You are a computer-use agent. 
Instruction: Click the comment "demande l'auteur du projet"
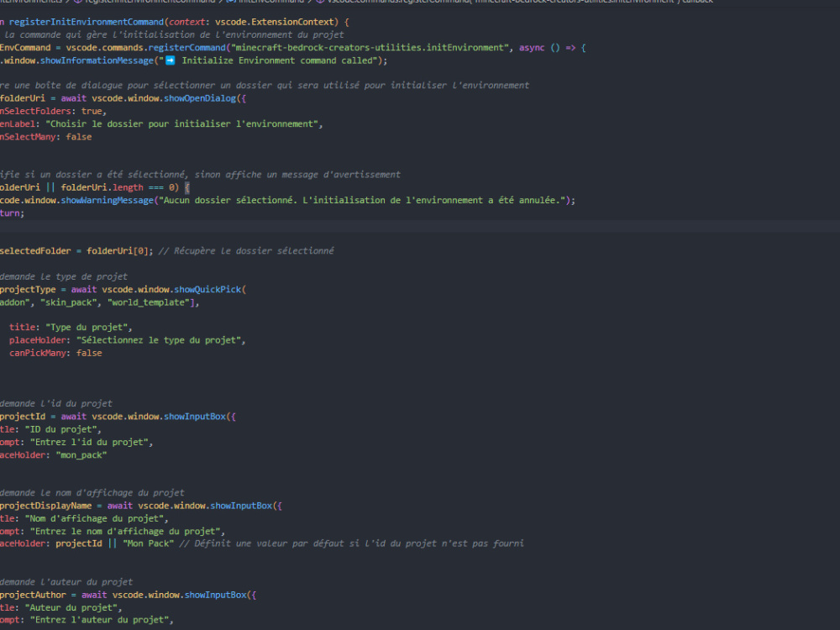point(66,582)
